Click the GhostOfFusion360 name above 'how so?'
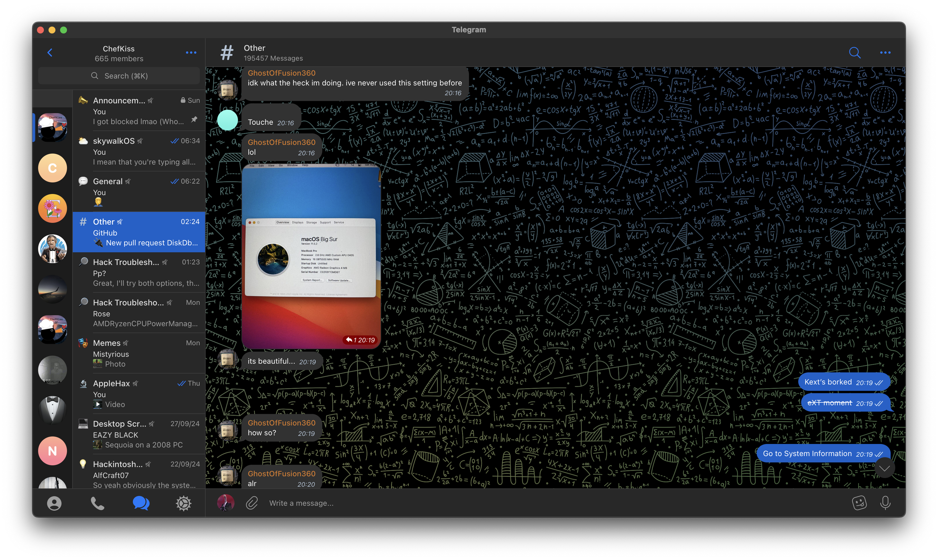The height and width of the screenshot is (560, 938). 281,423
